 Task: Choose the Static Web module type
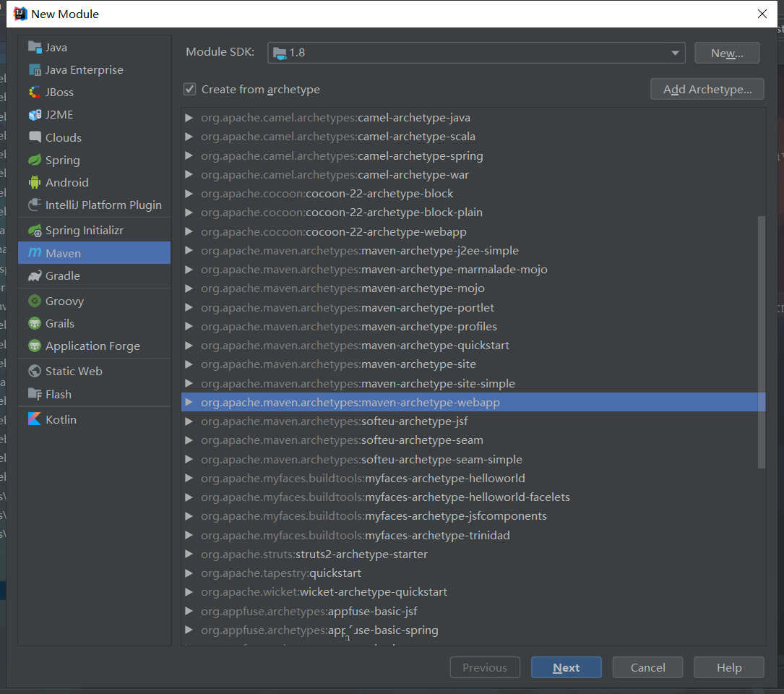coord(94,371)
